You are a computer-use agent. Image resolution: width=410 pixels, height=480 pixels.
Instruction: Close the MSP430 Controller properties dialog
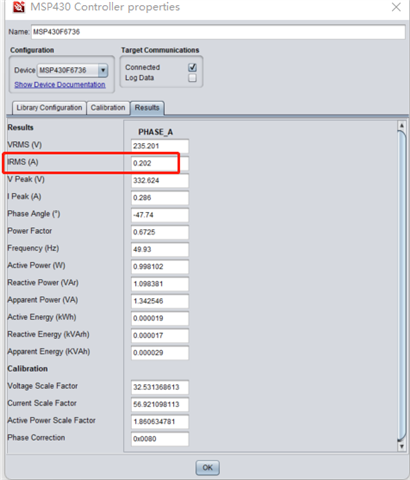[x=396, y=7]
